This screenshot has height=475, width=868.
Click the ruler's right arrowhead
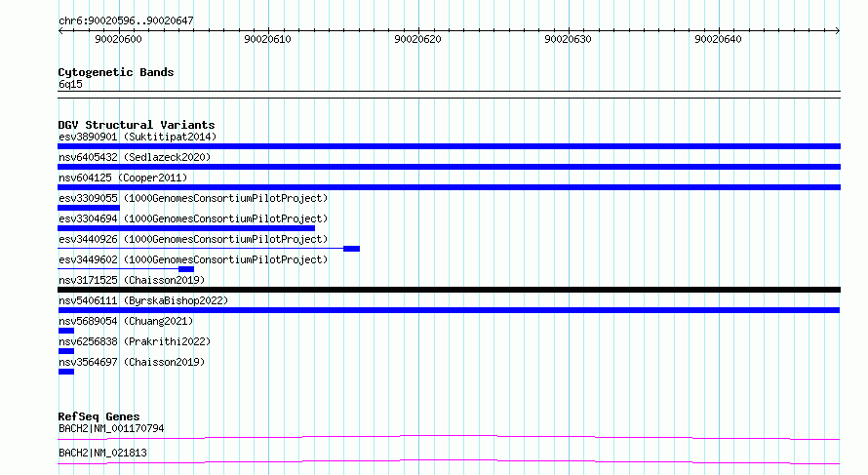pos(838,31)
